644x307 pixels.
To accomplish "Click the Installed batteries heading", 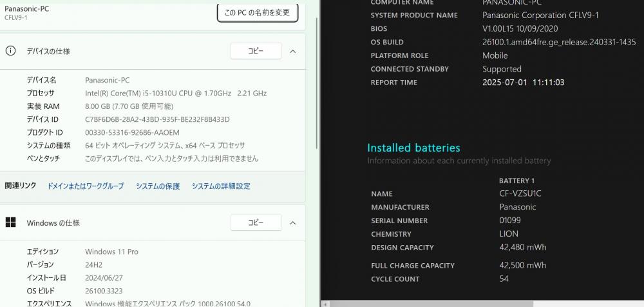I will 413,148.
